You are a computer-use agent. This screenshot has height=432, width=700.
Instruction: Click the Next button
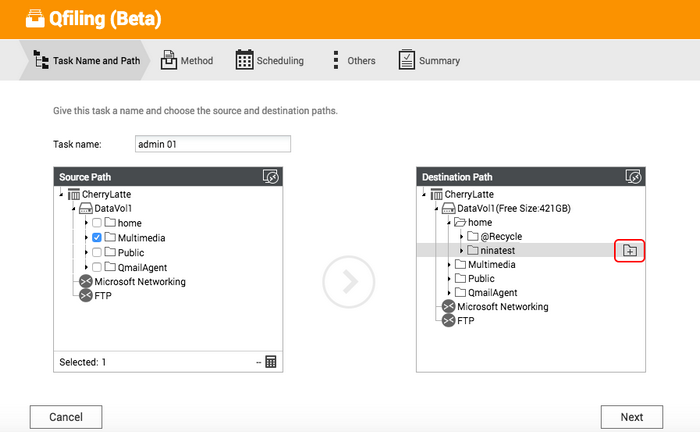click(x=632, y=417)
